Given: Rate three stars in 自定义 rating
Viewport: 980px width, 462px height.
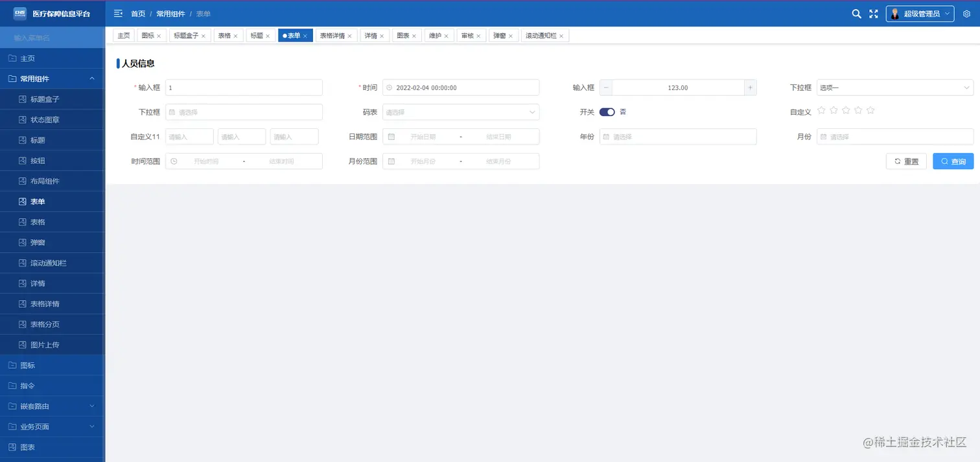Looking at the screenshot, I should point(846,110).
